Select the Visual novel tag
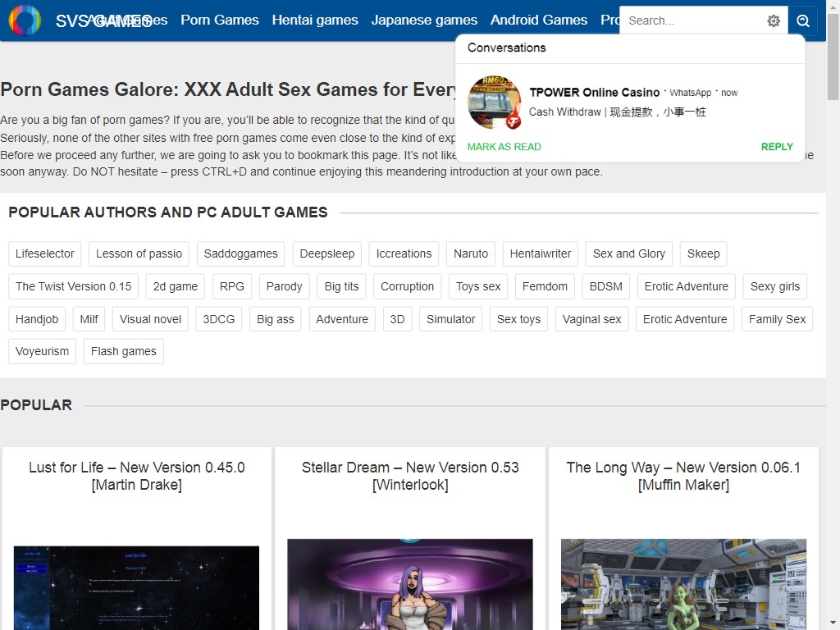Image resolution: width=840 pixels, height=630 pixels. (x=151, y=319)
